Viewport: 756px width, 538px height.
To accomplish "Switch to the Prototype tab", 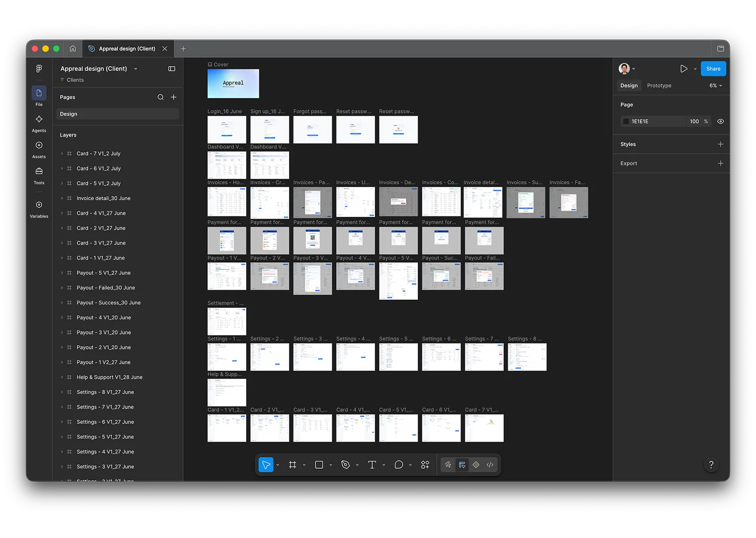I will (x=659, y=86).
